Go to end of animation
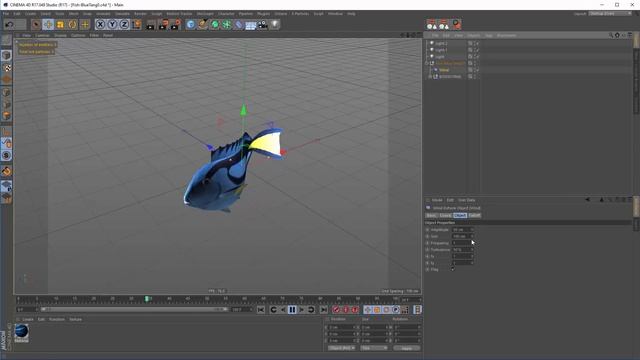This screenshot has height=360, width=640. [x=324, y=310]
